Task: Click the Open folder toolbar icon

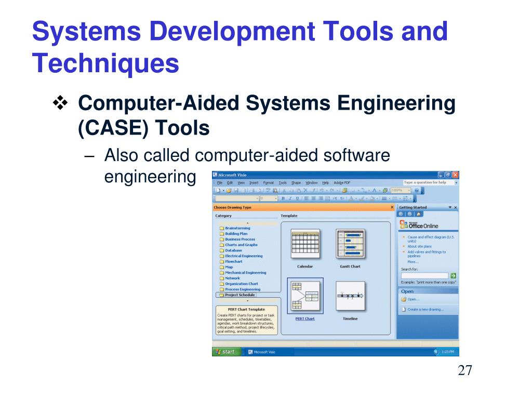Action: [x=229, y=190]
